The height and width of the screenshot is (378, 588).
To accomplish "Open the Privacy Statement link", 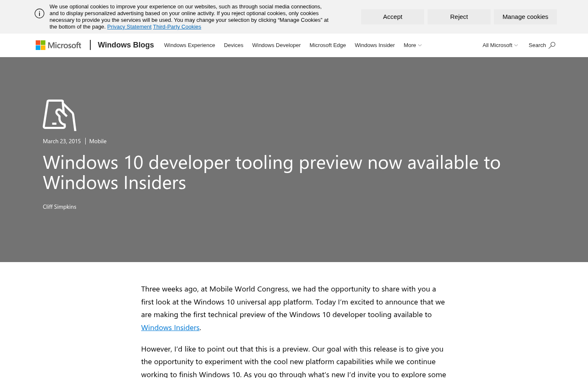I will tap(129, 27).
